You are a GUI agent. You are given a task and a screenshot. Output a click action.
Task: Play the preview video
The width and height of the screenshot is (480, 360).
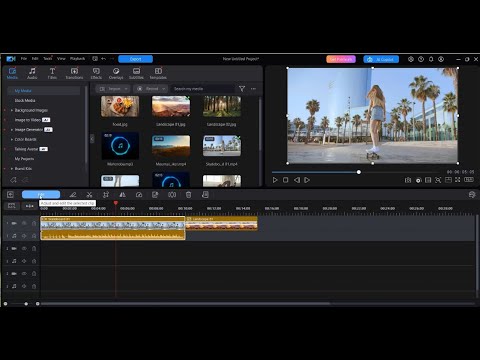pyautogui.click(x=275, y=180)
